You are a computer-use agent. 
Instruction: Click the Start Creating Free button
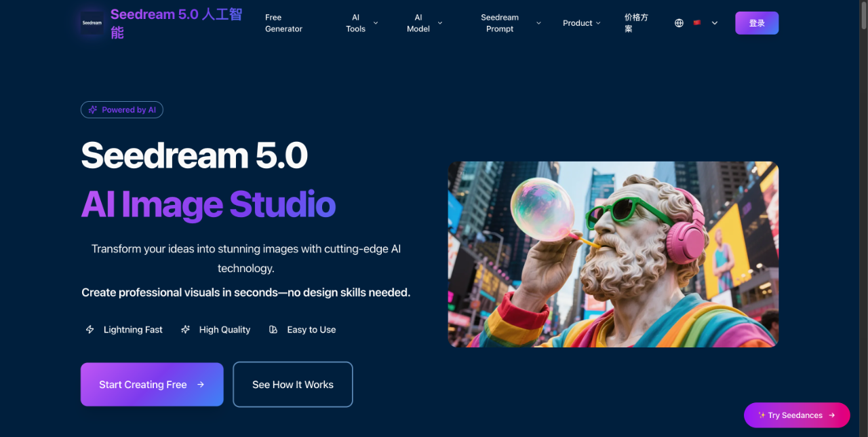tap(151, 384)
